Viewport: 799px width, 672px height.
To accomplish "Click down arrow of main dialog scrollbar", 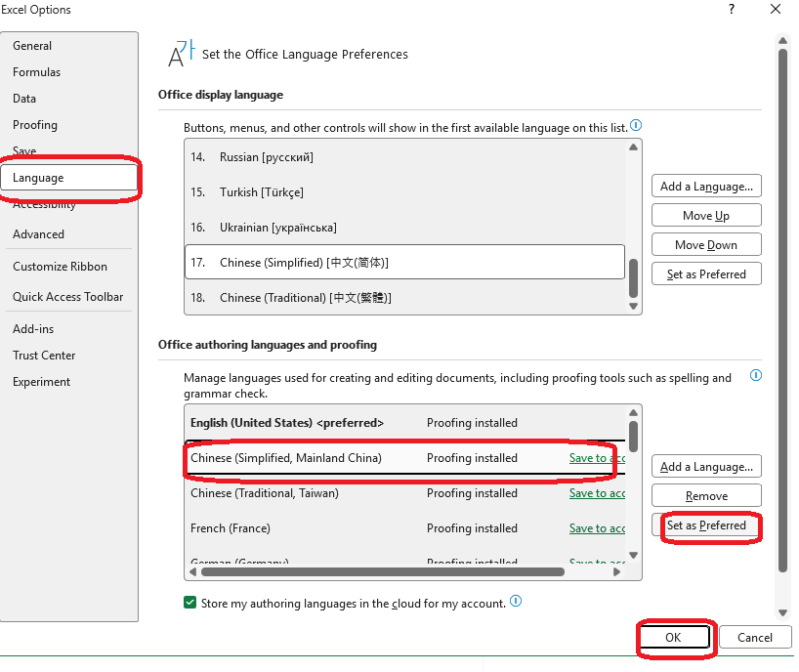I will (x=782, y=612).
